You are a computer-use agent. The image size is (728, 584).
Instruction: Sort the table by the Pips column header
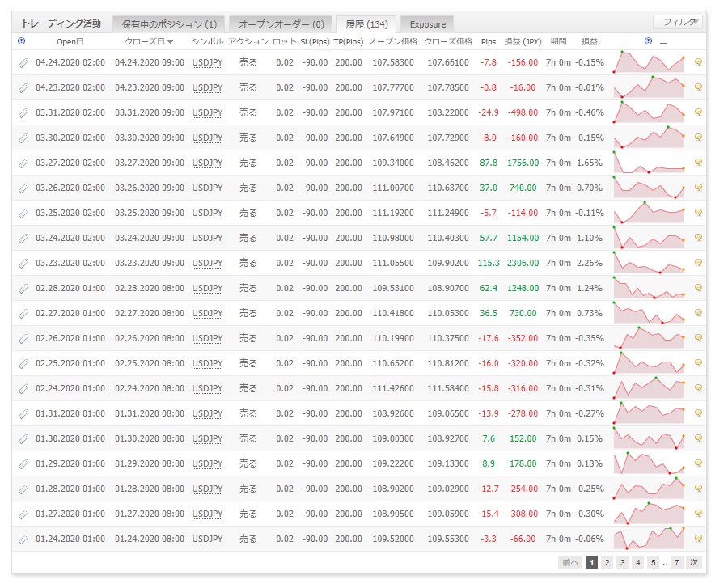(x=488, y=41)
